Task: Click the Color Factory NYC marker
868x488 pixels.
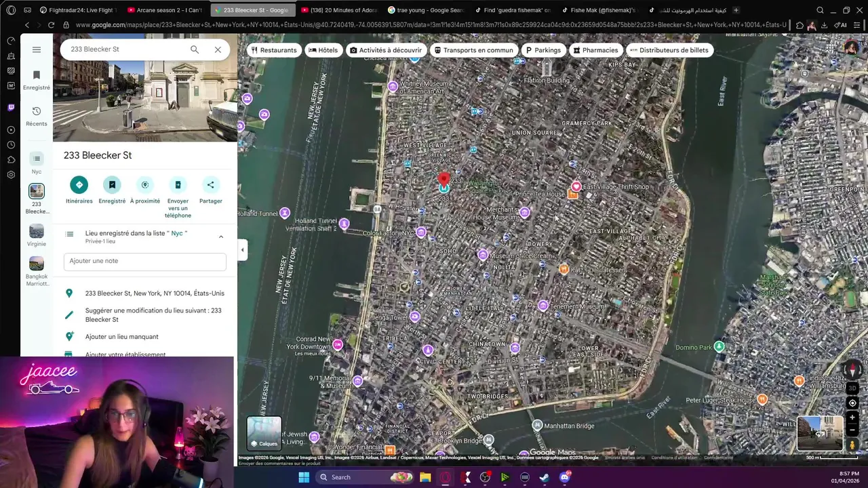Action: click(421, 232)
